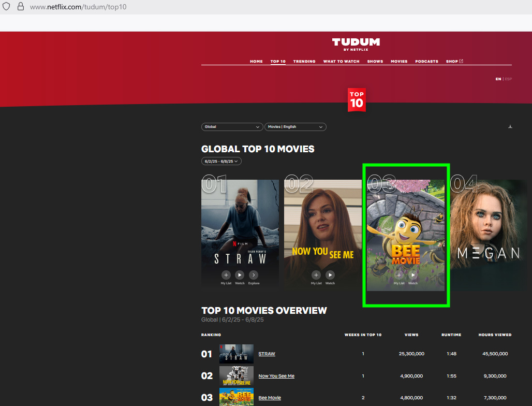Click the padlock site security icon
532x406 pixels.
coord(21,6)
